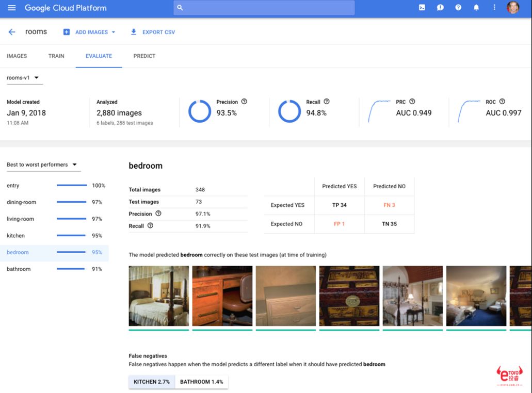The width and height of the screenshot is (532, 393).
Task: Switch to the PREDICT tab
Action: point(144,56)
